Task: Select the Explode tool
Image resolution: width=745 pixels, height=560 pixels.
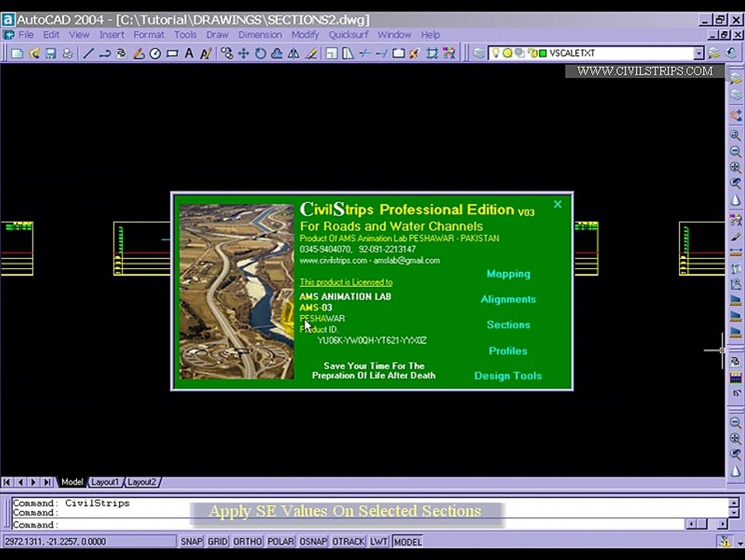Action: (x=414, y=53)
